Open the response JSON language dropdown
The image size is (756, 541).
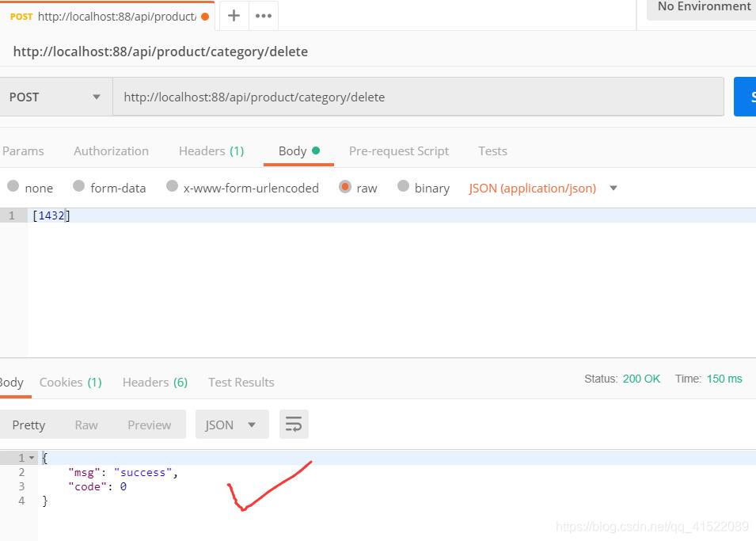[x=231, y=424]
